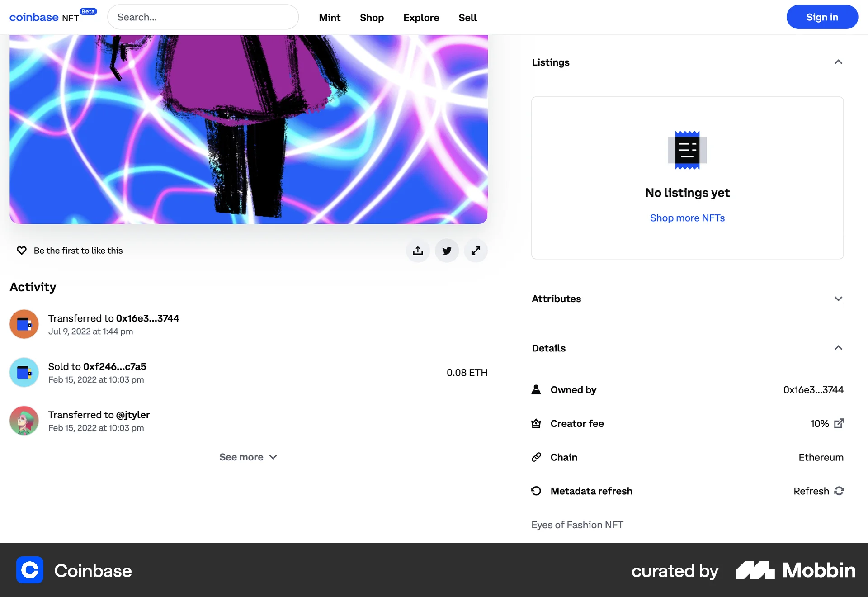
Task: Click the Refresh metadata icon
Action: 840,491
